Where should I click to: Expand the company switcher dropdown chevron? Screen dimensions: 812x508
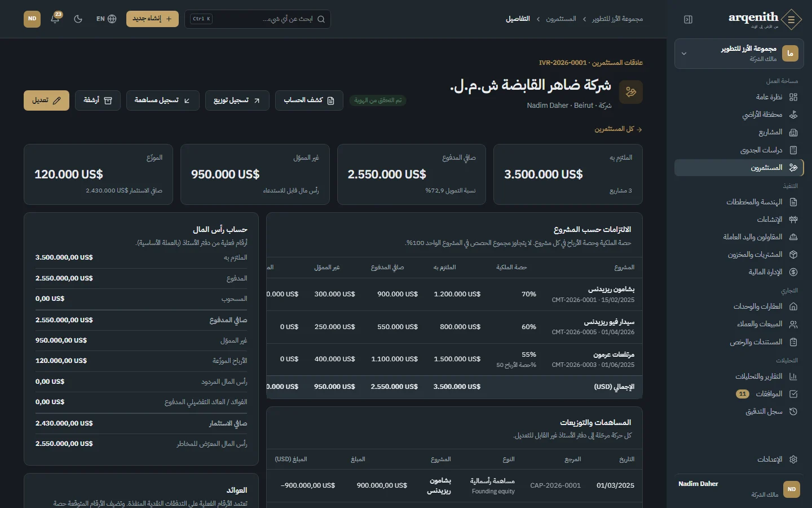tap(684, 54)
